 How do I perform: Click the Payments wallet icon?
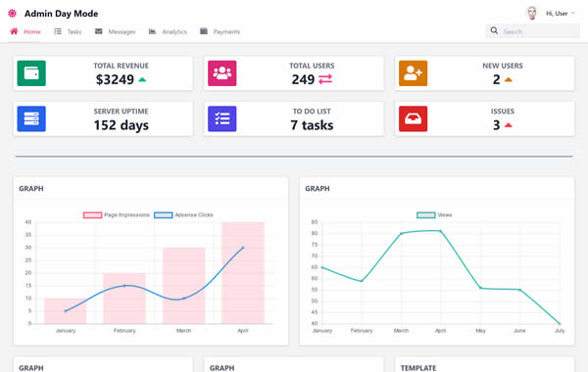[x=204, y=31]
